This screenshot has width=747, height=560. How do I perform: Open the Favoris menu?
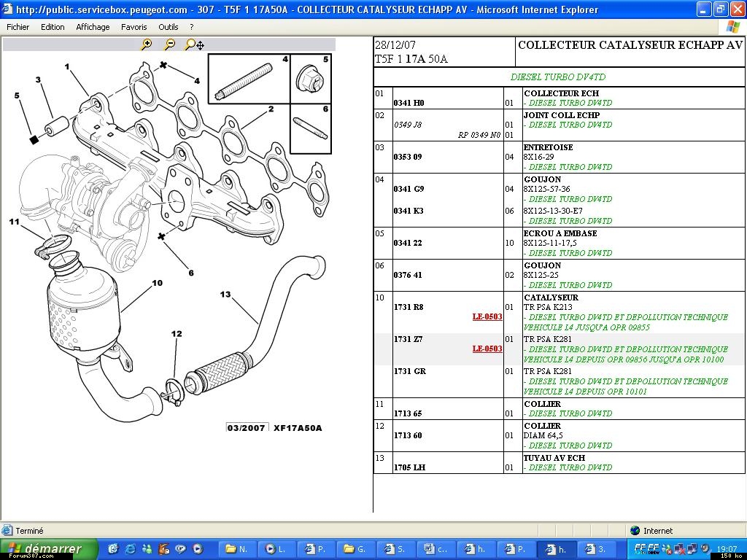click(134, 27)
